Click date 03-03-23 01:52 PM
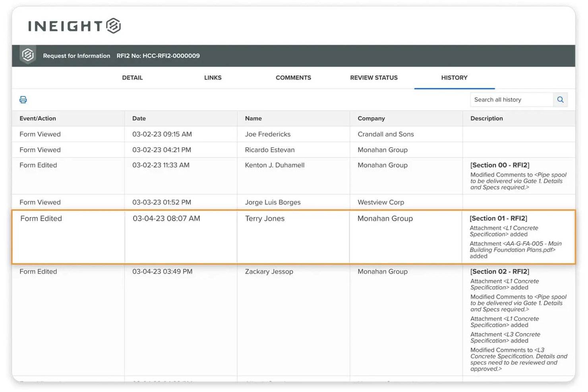 pyautogui.click(x=162, y=202)
